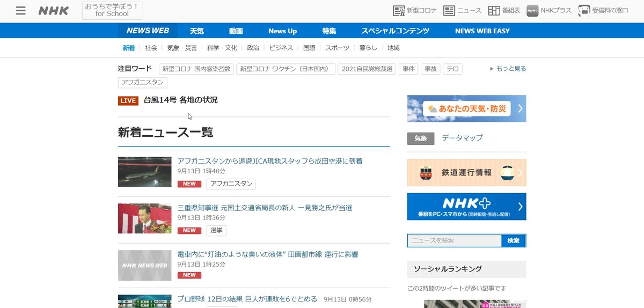Click the 気象 grey button

coord(421,138)
